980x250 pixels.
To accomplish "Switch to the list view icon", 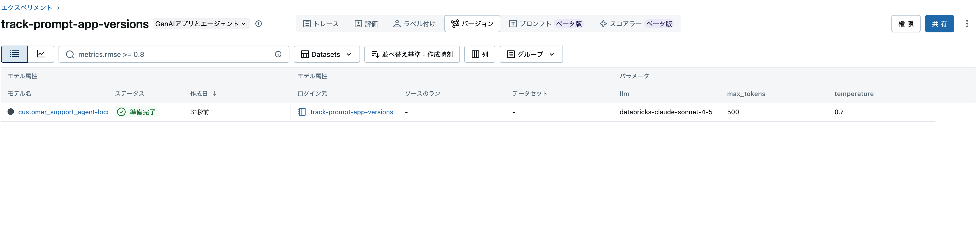I will pos(14,54).
